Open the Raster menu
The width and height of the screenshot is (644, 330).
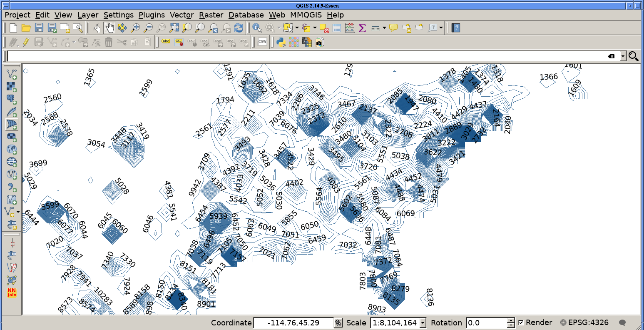pos(211,15)
